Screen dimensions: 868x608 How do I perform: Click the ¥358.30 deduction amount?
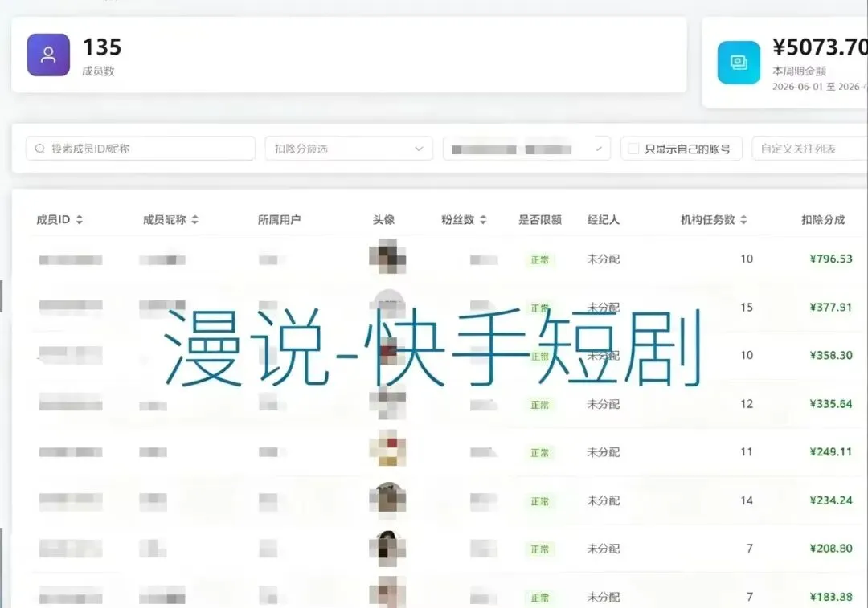[831, 355]
